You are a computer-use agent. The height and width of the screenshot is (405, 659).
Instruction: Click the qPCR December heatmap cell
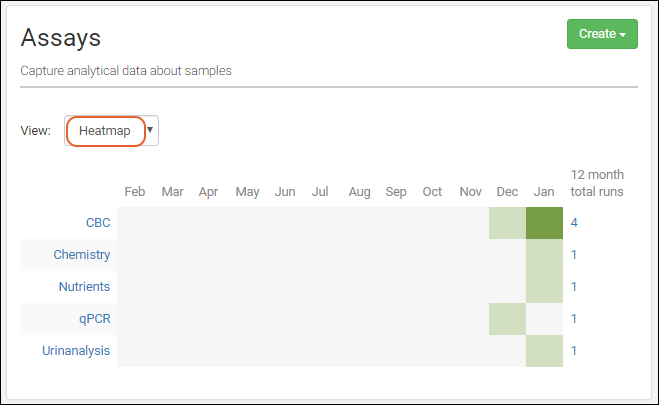507,319
